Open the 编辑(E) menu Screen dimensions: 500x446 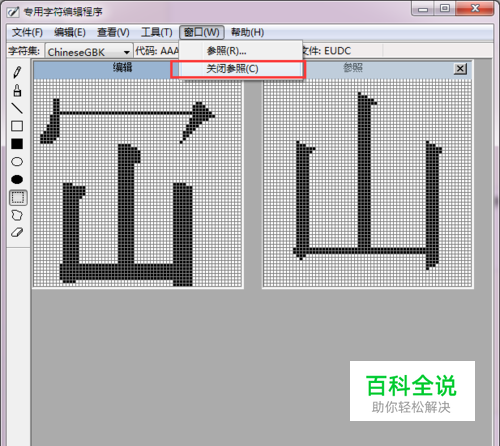click(70, 32)
